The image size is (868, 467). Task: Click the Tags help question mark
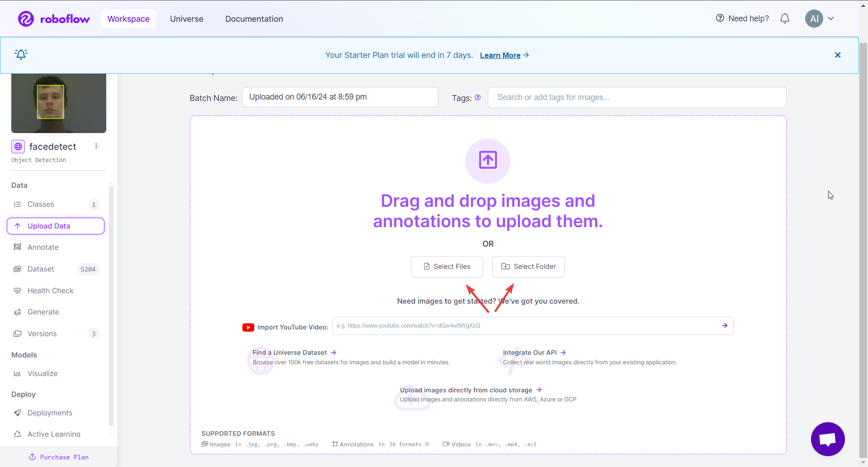(x=478, y=97)
